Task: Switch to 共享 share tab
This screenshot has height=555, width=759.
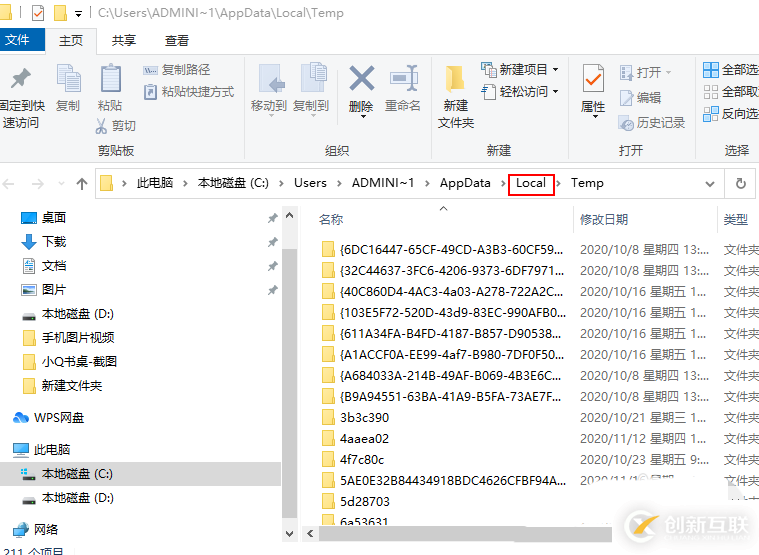Action: 123,41
